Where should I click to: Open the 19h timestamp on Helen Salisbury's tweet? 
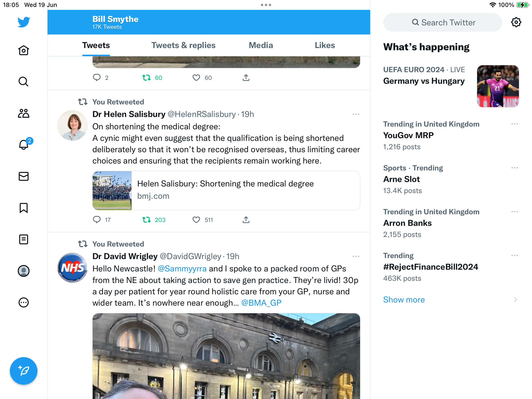tap(247, 114)
